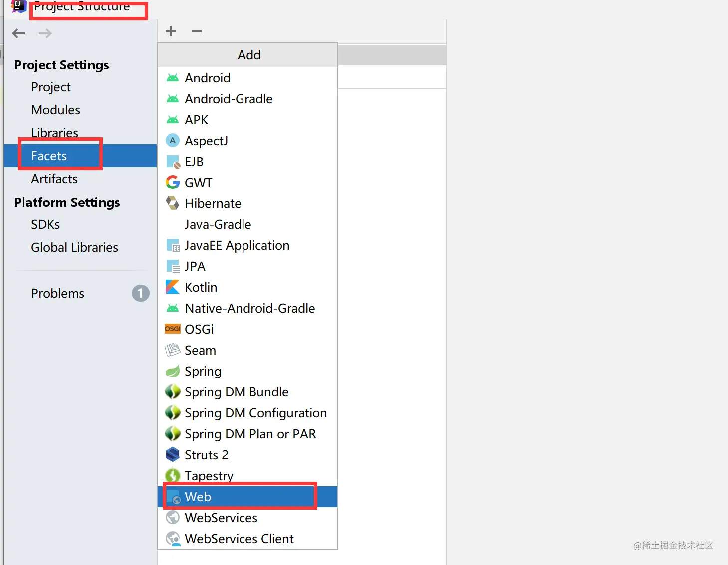This screenshot has width=728, height=565.
Task: Click the WebServices Client icon
Action: [x=173, y=539]
